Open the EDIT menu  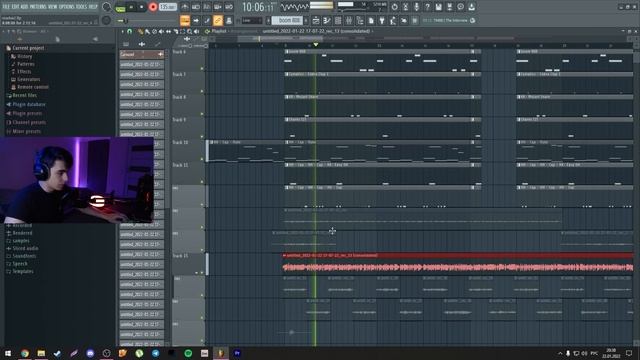pyautogui.click(x=16, y=7)
